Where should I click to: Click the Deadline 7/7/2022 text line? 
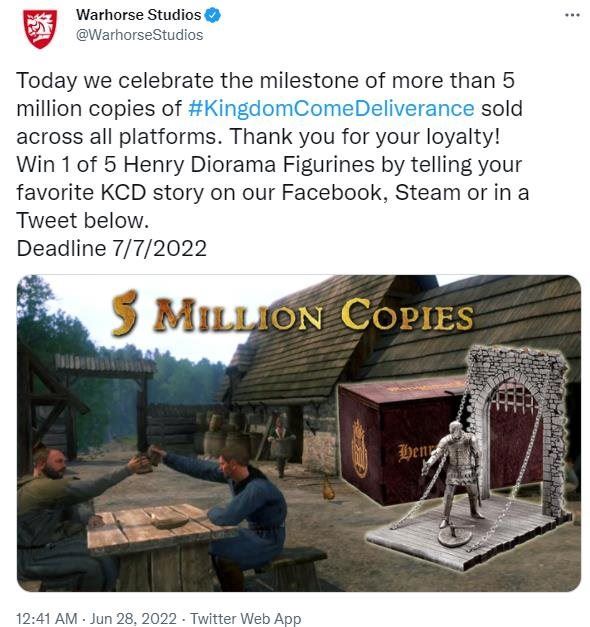click(x=112, y=248)
